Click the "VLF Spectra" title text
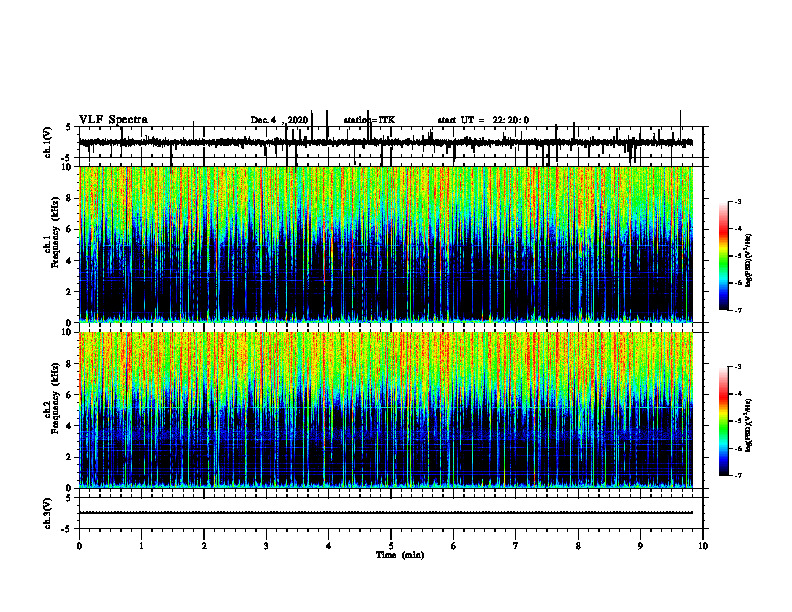The height and width of the screenshot is (612, 792). pos(113,120)
